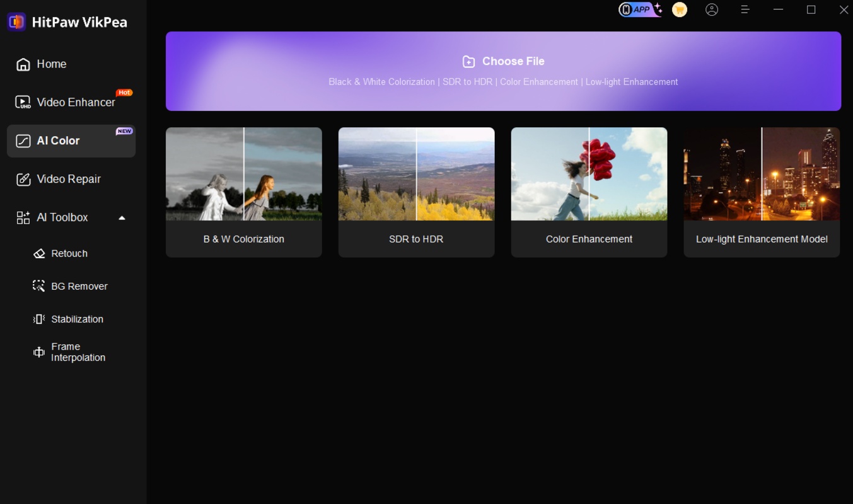This screenshot has width=853, height=504.
Task: Click the BG Remover icon
Action: pyautogui.click(x=39, y=286)
